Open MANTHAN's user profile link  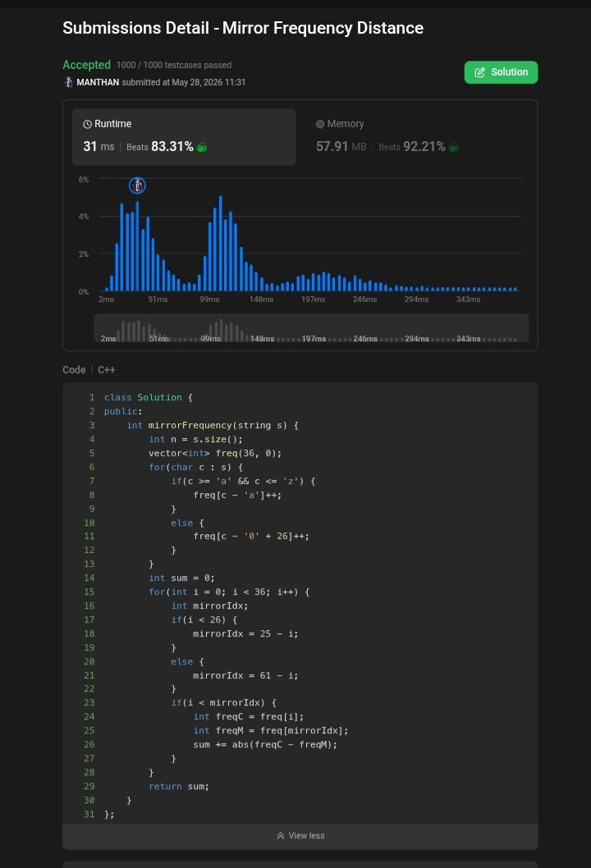98,82
